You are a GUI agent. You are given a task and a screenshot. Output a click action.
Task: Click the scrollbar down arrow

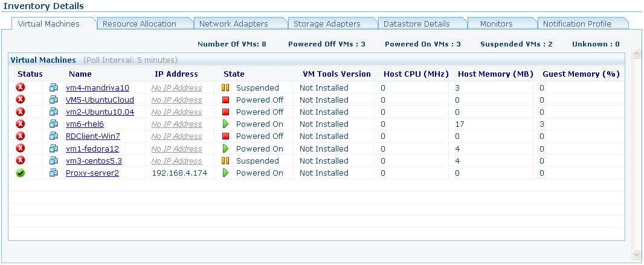636,254
